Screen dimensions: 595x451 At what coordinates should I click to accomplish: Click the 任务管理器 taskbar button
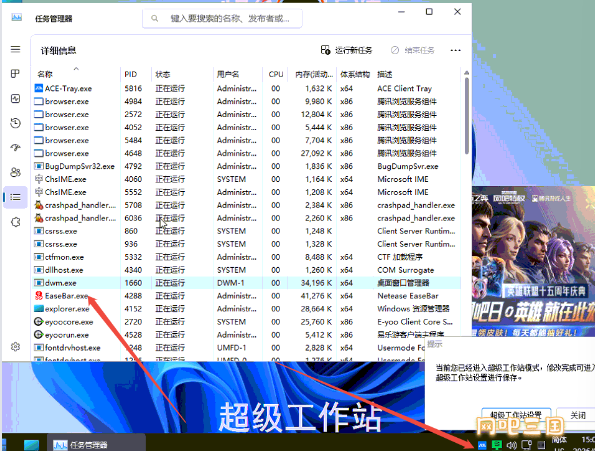96,444
